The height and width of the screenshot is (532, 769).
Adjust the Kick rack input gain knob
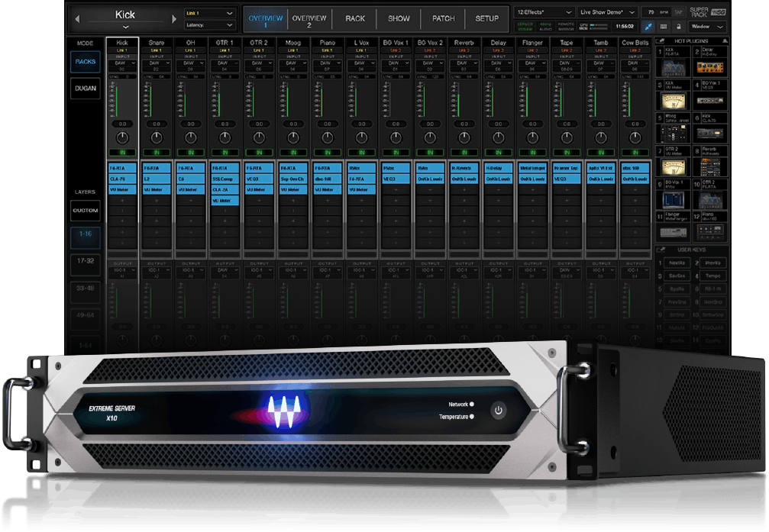(x=122, y=138)
